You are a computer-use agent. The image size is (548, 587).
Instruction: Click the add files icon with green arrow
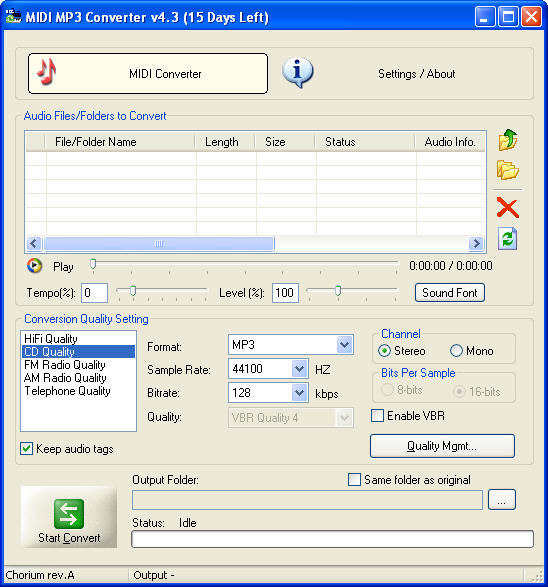(508, 140)
